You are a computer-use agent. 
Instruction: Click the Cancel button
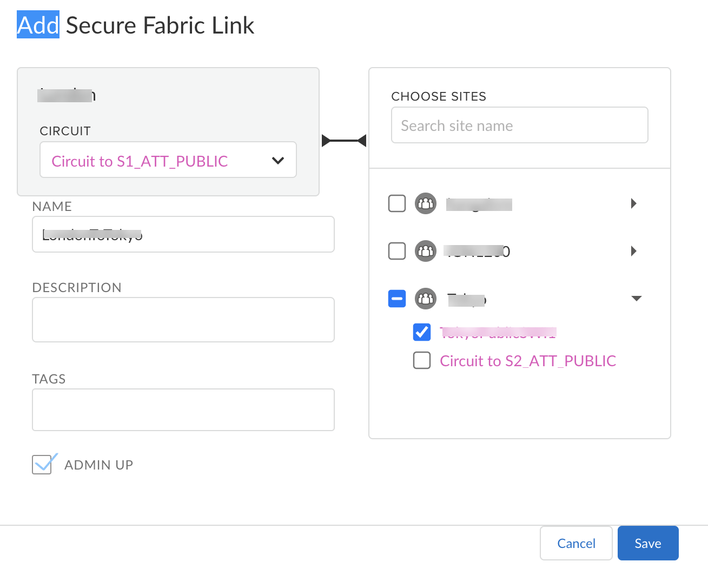pos(576,544)
